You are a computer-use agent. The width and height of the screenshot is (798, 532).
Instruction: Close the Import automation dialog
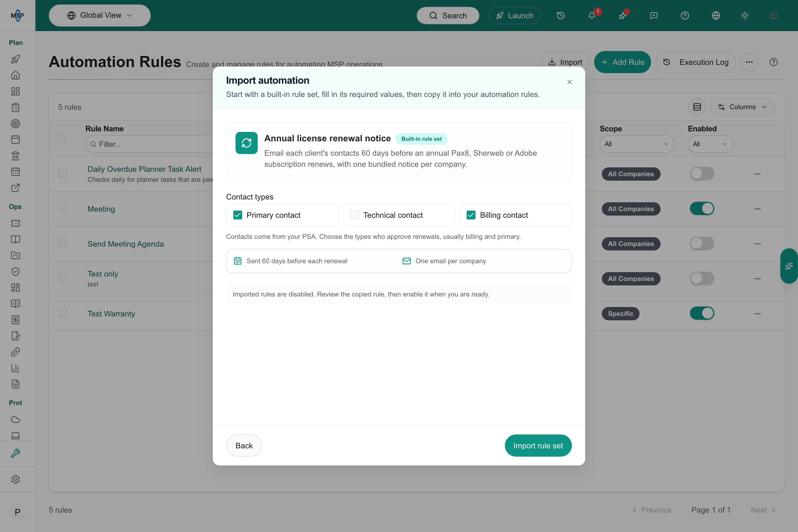[569, 82]
